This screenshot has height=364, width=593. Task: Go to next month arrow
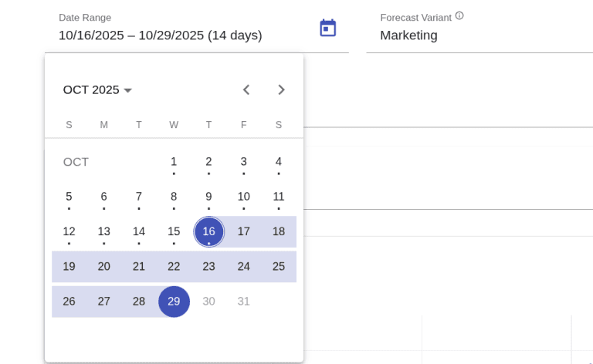pyautogui.click(x=281, y=90)
